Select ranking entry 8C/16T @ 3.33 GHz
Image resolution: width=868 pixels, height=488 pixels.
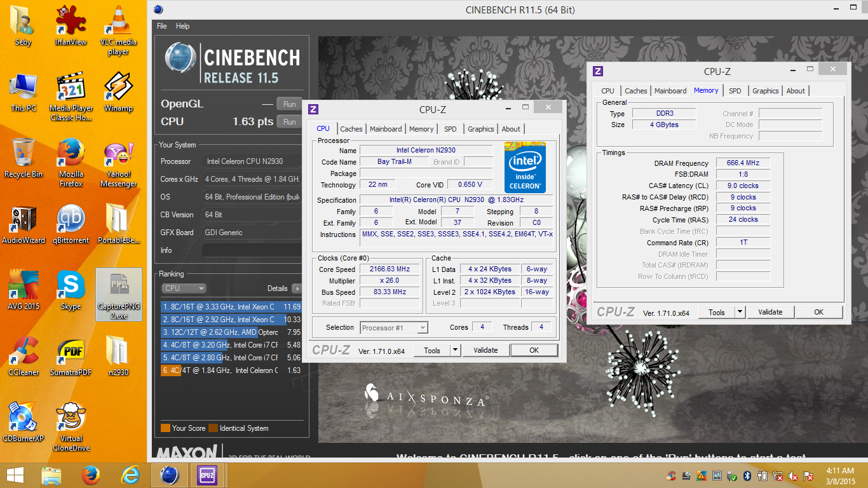click(x=231, y=307)
